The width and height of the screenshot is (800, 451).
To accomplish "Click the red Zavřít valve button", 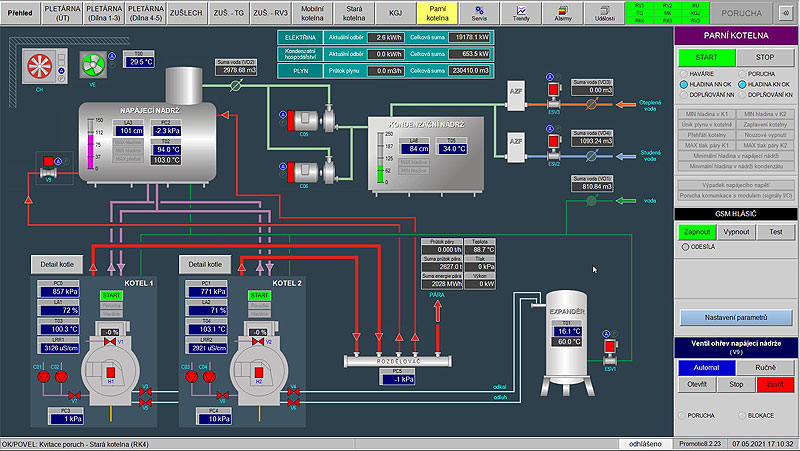I will coord(775,384).
